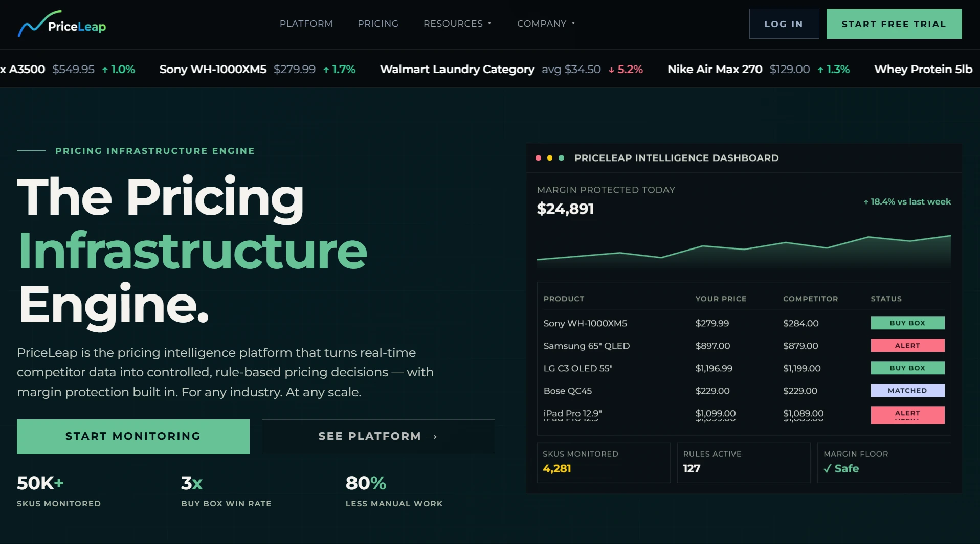Image resolution: width=980 pixels, height=544 pixels.
Task: Click the Start Monitoring button
Action: (133, 436)
